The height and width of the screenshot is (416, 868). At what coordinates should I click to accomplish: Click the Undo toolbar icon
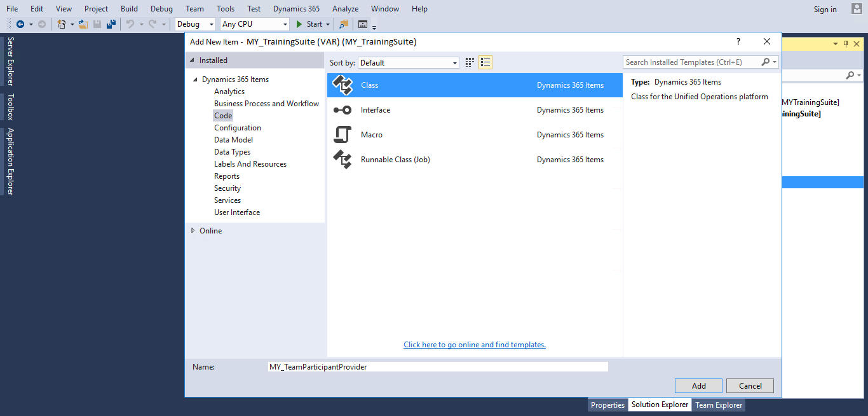[x=130, y=23]
